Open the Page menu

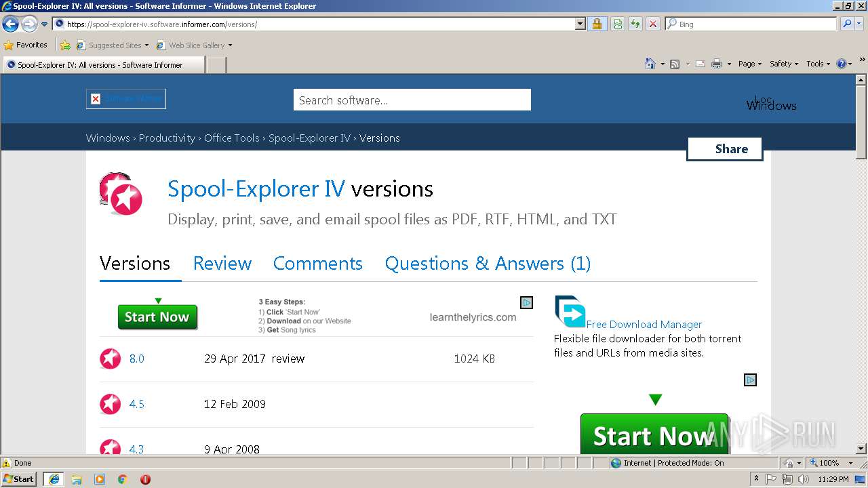coord(749,64)
